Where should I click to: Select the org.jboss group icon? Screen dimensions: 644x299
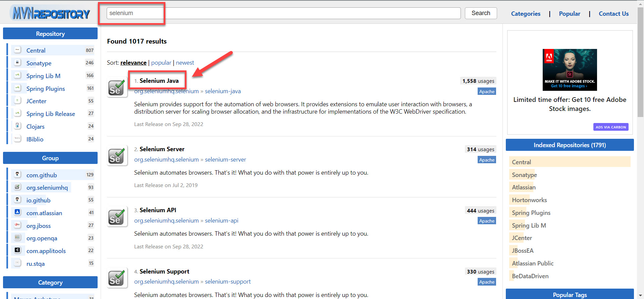point(17,225)
